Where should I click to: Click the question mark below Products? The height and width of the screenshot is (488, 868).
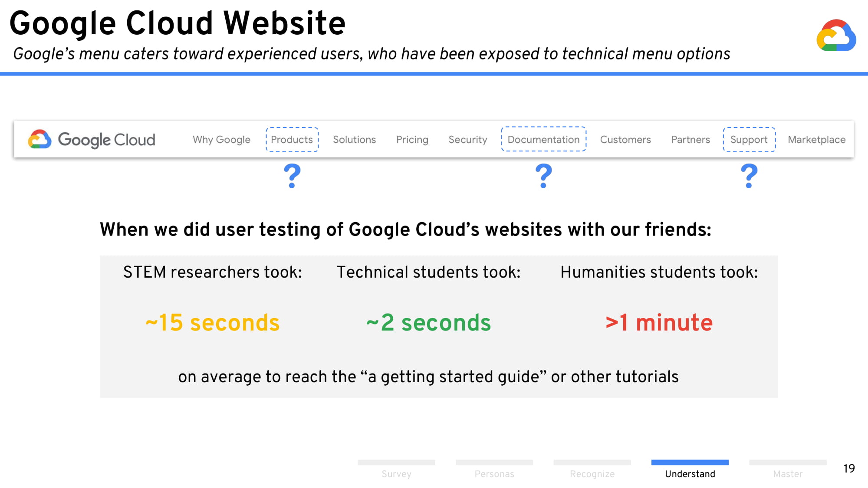pos(292,176)
